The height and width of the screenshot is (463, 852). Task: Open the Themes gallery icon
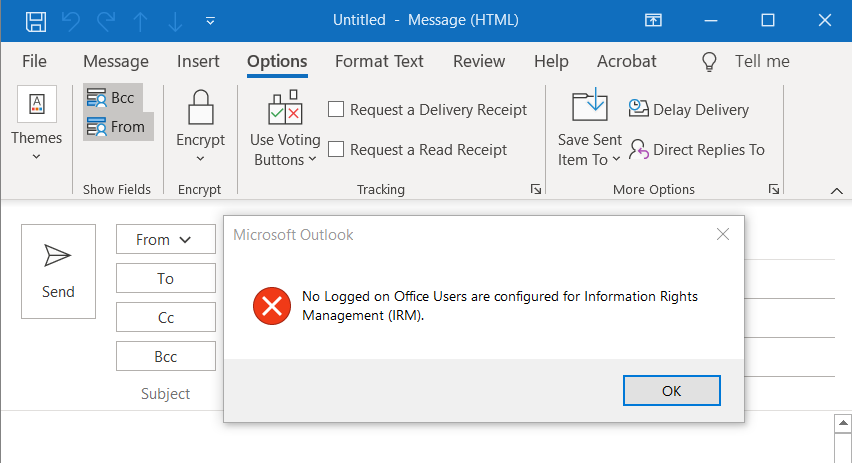click(x=37, y=104)
